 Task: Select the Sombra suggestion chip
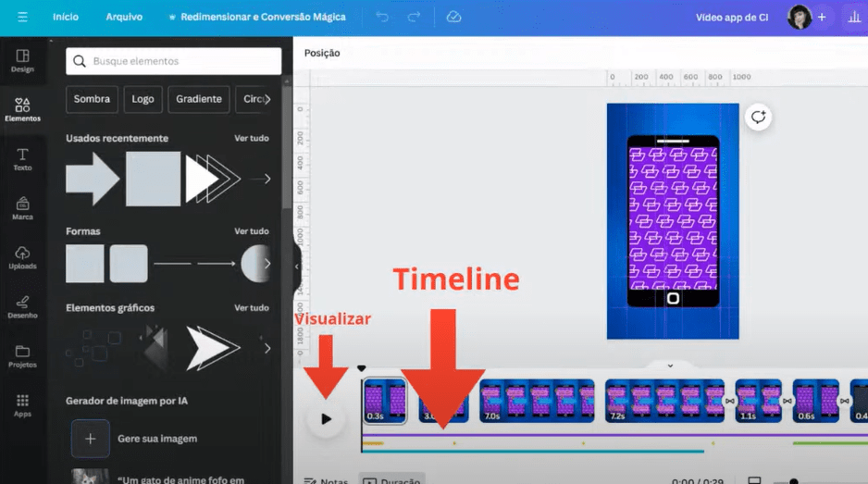click(x=92, y=99)
